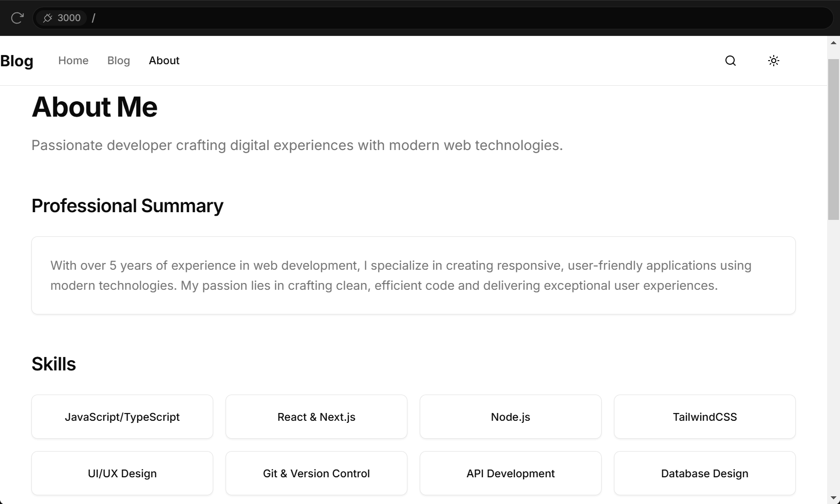Go to the Home nav link
Image resolution: width=840 pixels, height=504 pixels.
click(x=73, y=61)
